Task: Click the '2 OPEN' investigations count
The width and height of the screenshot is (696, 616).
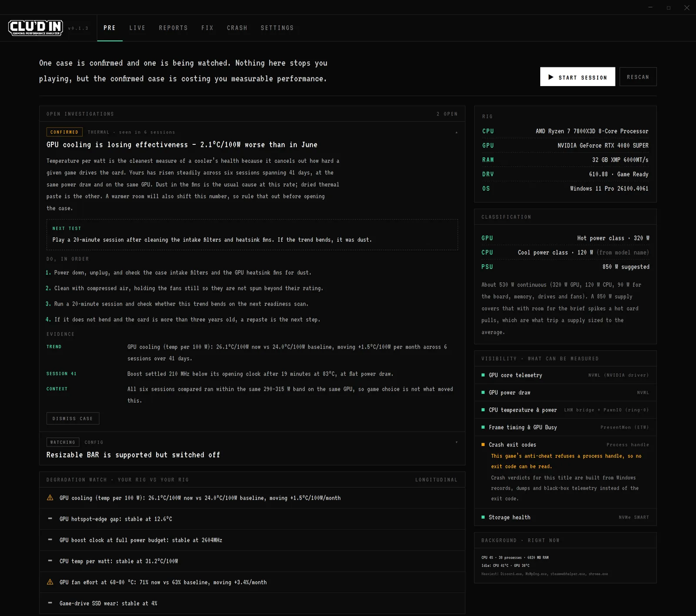Action: coord(447,114)
